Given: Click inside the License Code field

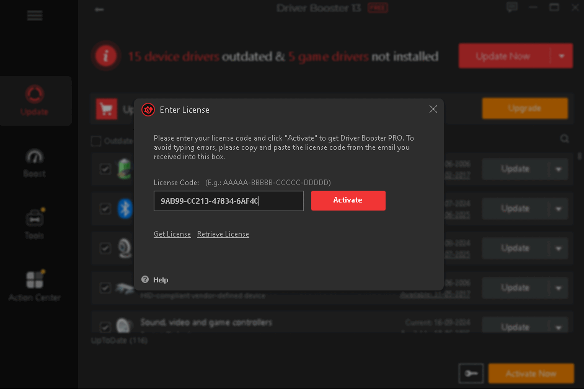Looking at the screenshot, I should 228,201.
